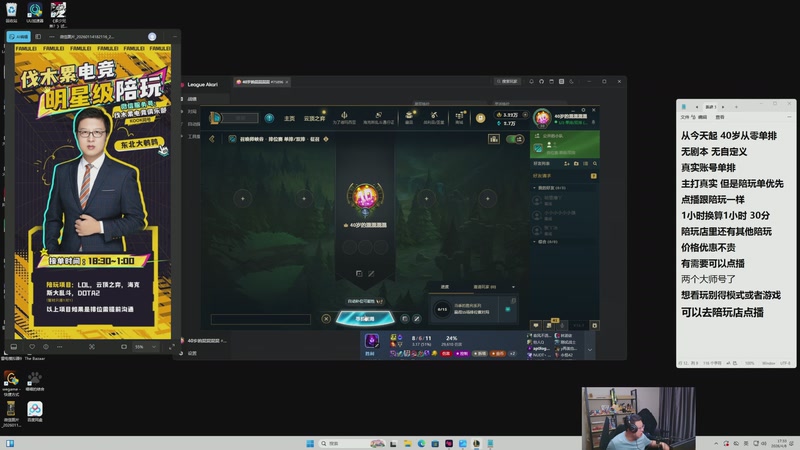Click the inner-right add teammate slot

coord(426,198)
